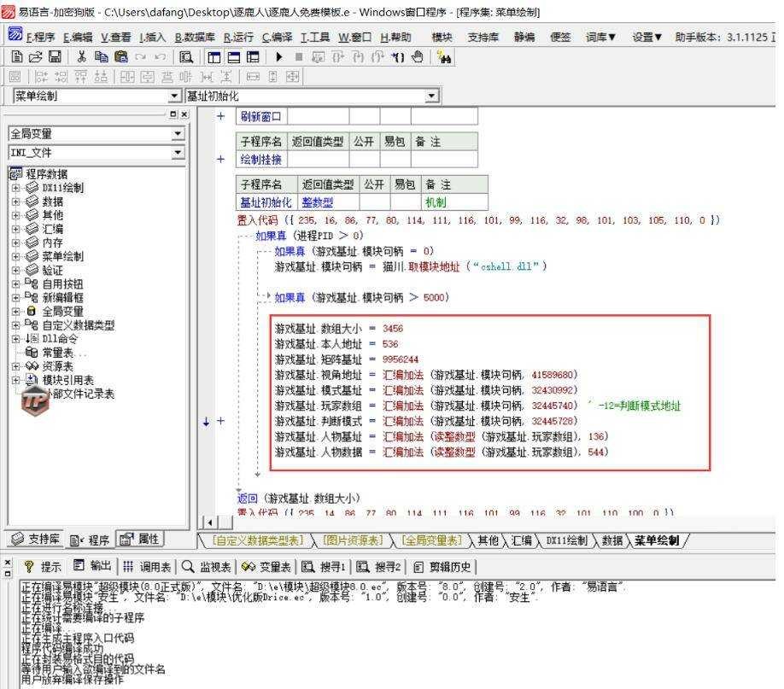Click the binoculars search icon on toolbar
The image size is (784, 689).
(x=443, y=57)
